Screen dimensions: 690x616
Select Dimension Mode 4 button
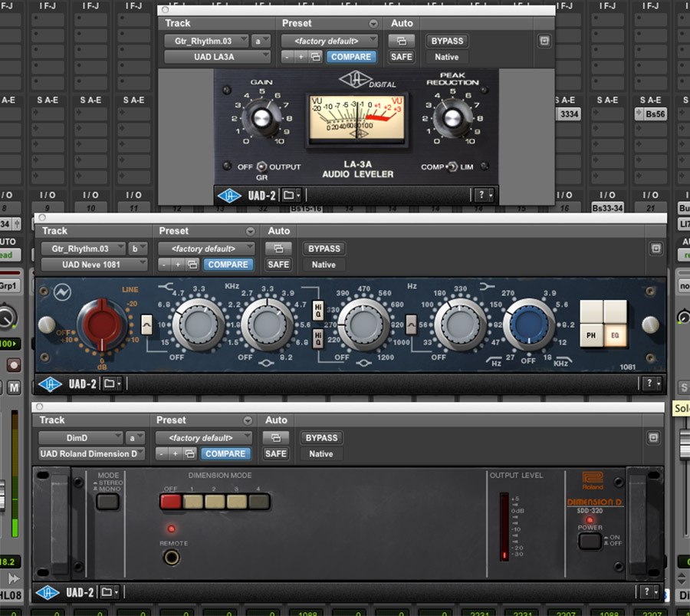pyautogui.click(x=259, y=502)
